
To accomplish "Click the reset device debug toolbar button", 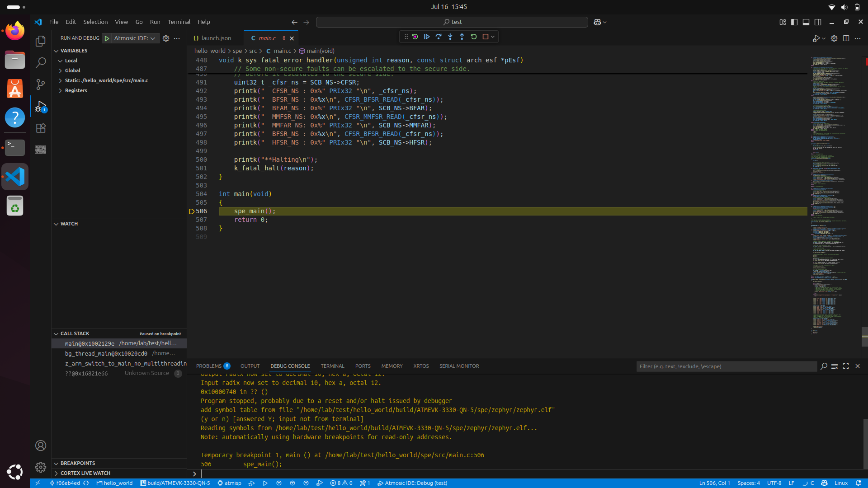I will point(415,37).
